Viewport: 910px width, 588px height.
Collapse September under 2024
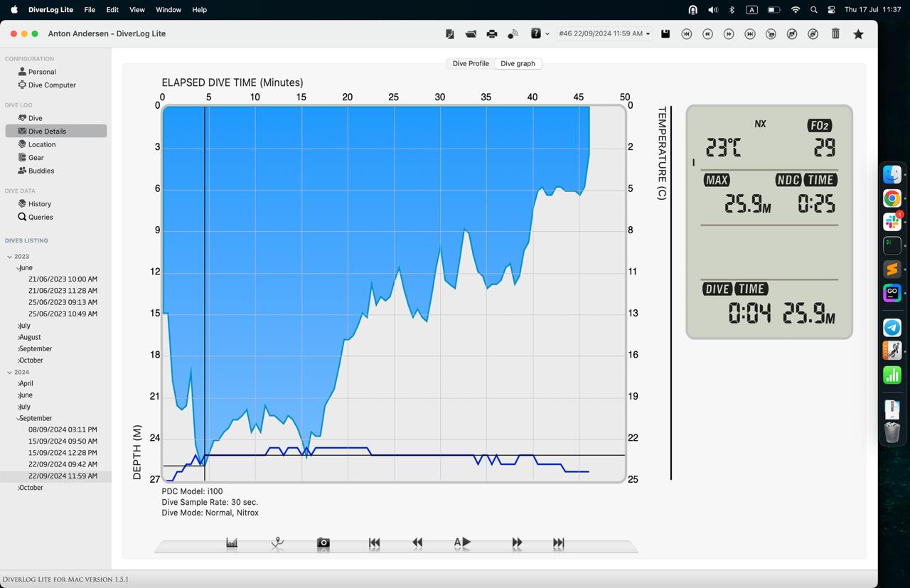coord(18,418)
